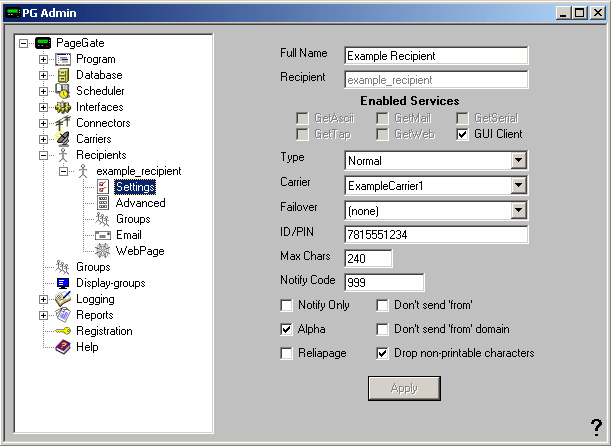
Task: Click the Apply button
Action: coord(404,388)
